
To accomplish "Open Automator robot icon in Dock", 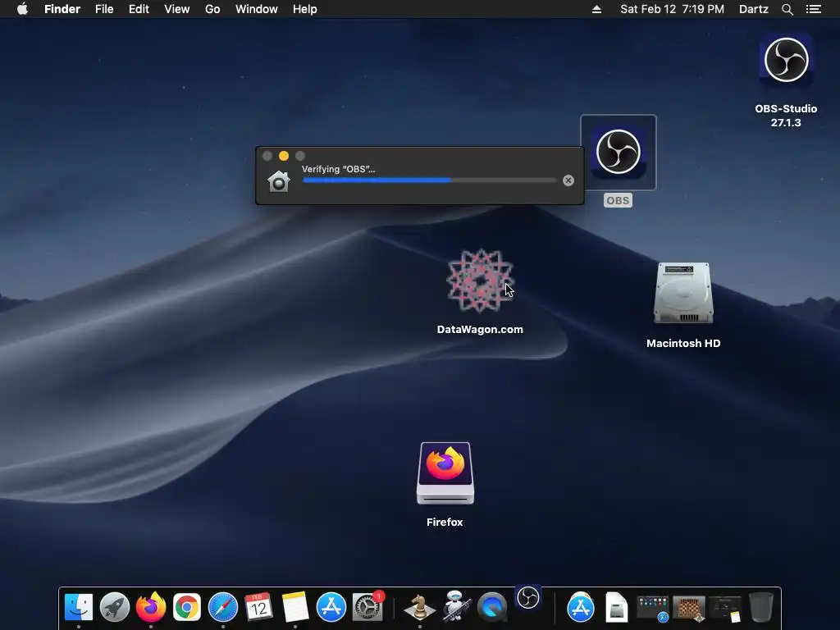I will pyautogui.click(x=456, y=608).
